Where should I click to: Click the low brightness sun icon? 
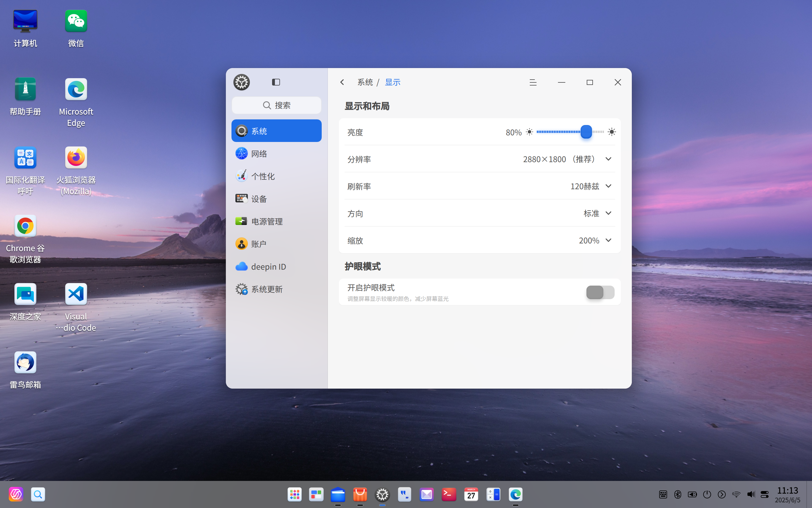coord(529,132)
